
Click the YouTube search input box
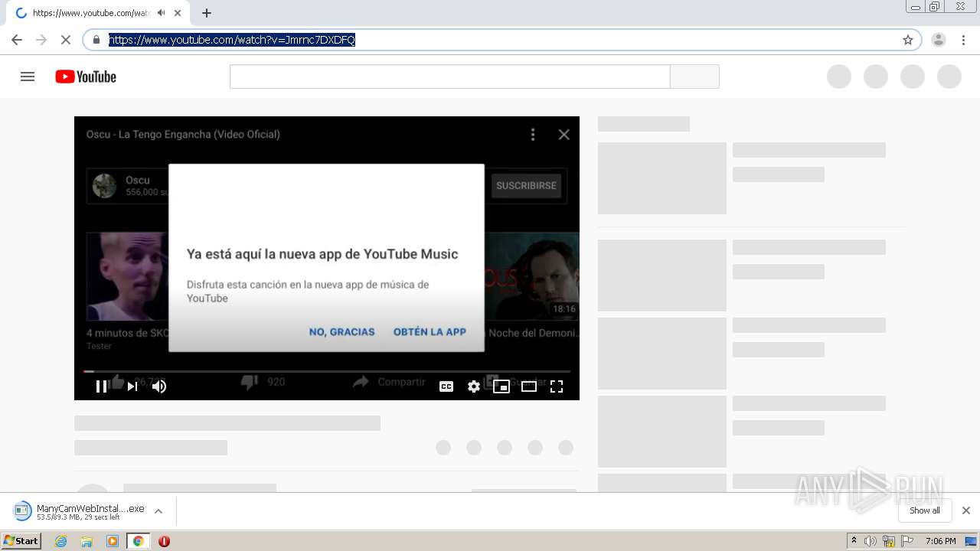(450, 77)
